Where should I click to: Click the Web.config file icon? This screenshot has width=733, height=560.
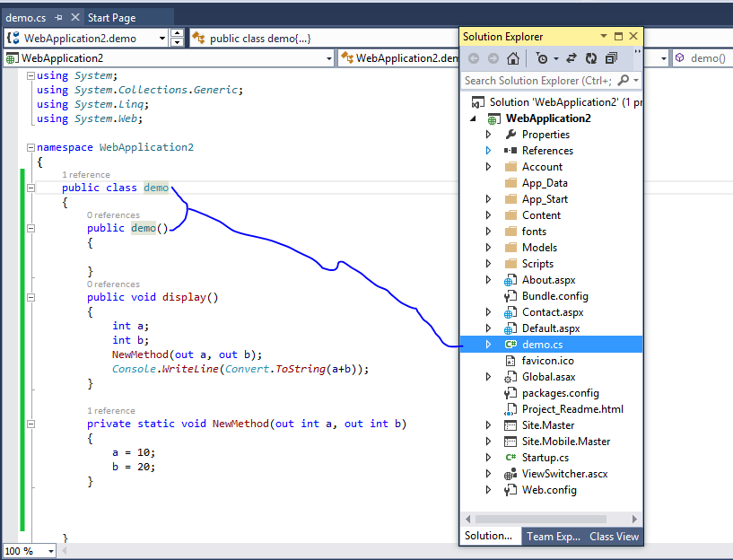[510, 490]
